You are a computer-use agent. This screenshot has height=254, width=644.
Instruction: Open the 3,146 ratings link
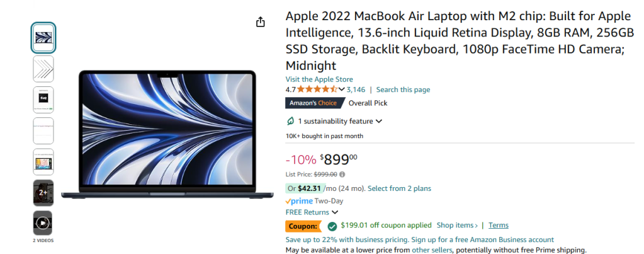click(x=356, y=89)
